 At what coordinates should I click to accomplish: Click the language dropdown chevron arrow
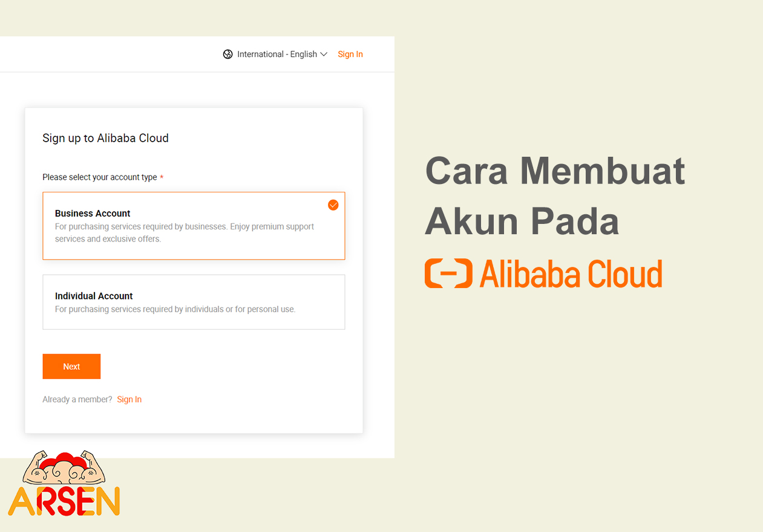pyautogui.click(x=324, y=54)
